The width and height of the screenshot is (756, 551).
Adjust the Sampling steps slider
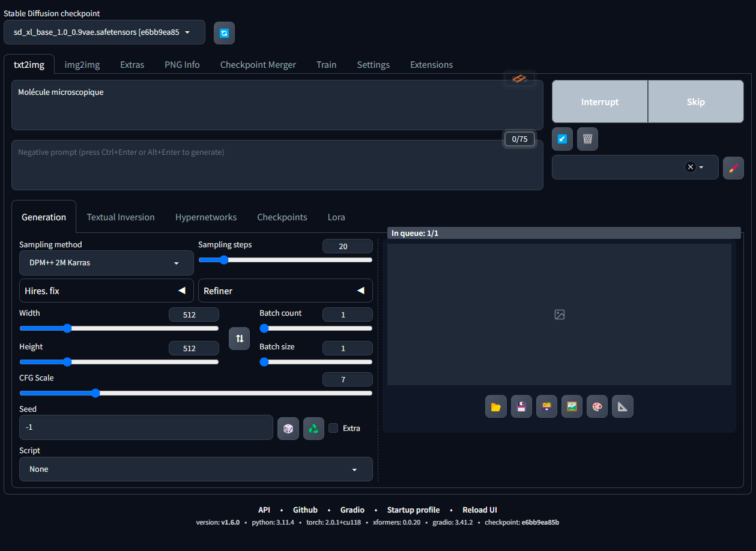click(x=285, y=260)
